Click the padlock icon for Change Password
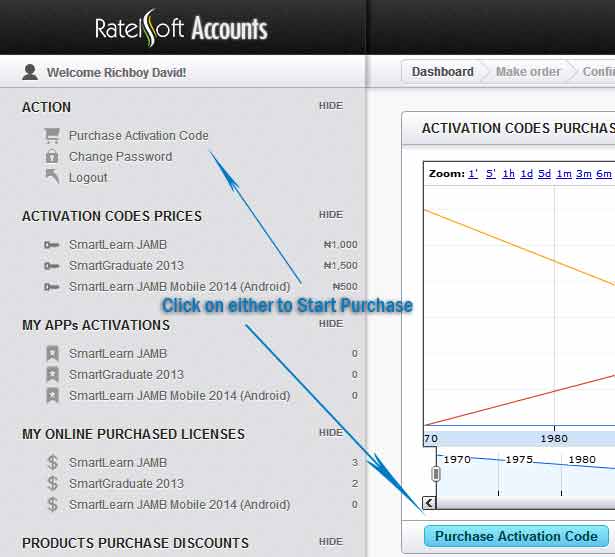The width and height of the screenshot is (615, 557). coord(52,156)
